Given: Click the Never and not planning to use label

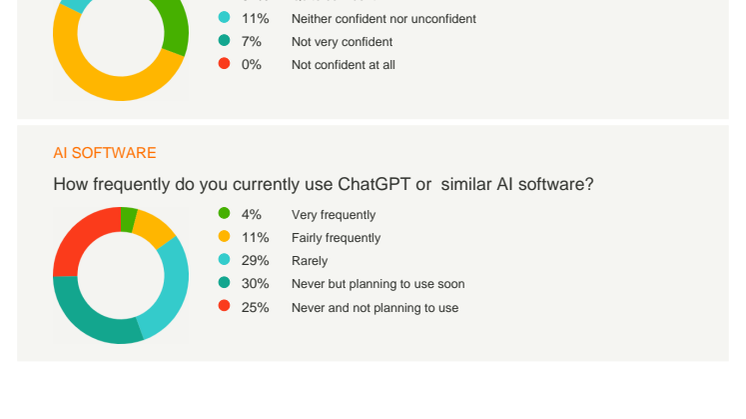Looking at the screenshot, I should 375,308.
